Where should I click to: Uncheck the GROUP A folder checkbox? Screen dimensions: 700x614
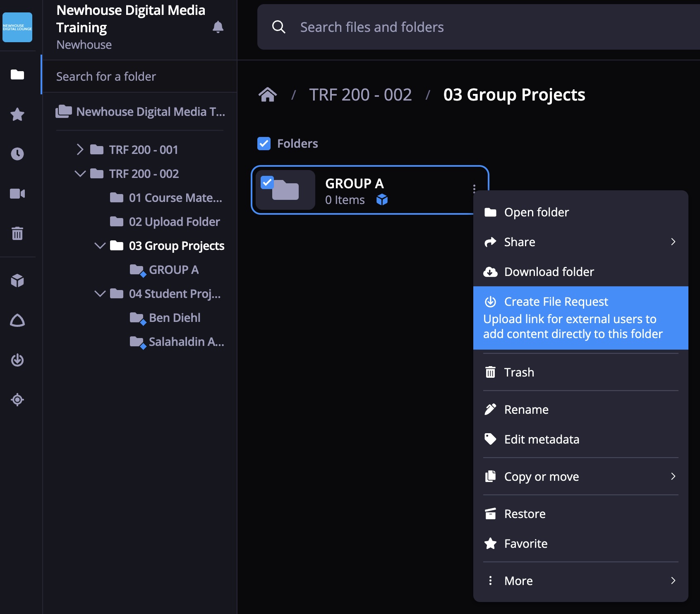[x=267, y=182]
